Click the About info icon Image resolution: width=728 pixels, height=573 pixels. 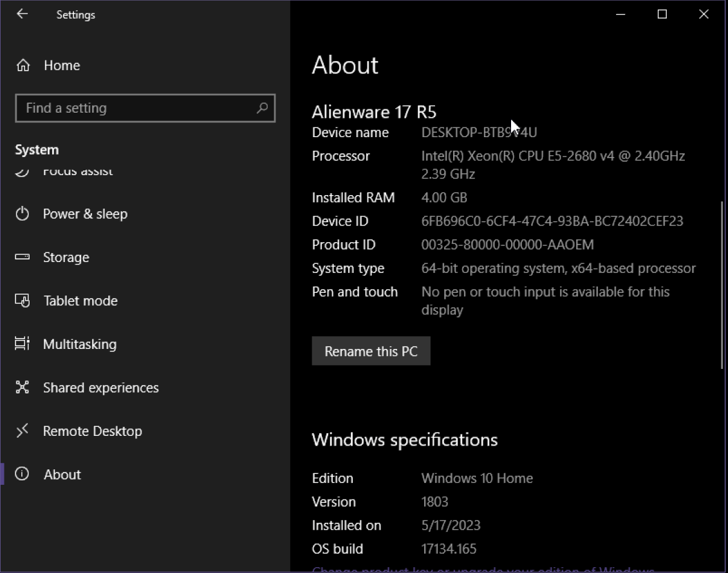(x=23, y=474)
